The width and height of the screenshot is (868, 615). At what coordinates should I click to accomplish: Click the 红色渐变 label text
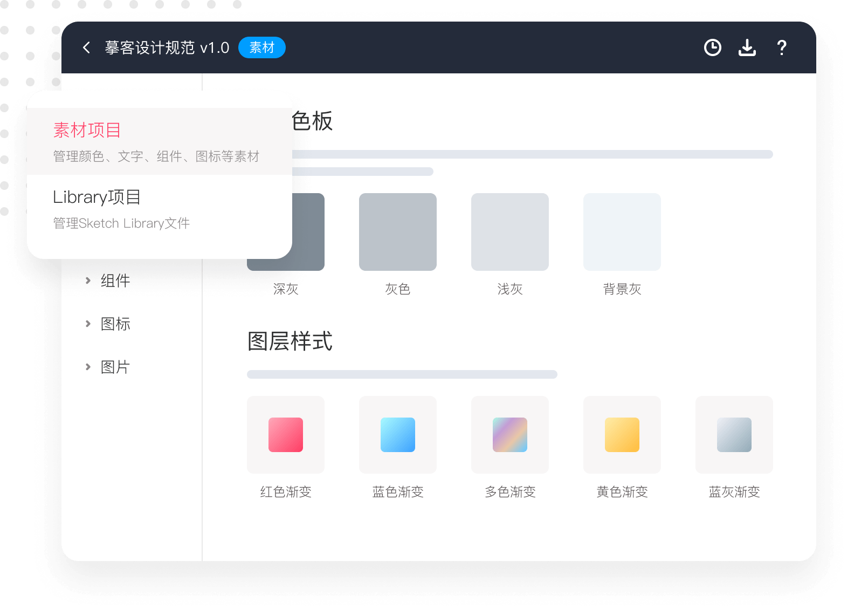point(286,492)
